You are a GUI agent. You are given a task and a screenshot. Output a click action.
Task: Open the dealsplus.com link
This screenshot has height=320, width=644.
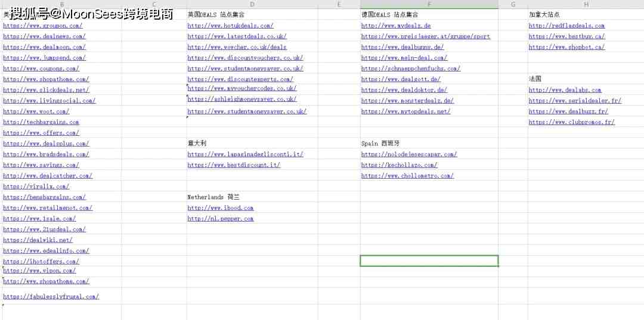(x=46, y=144)
